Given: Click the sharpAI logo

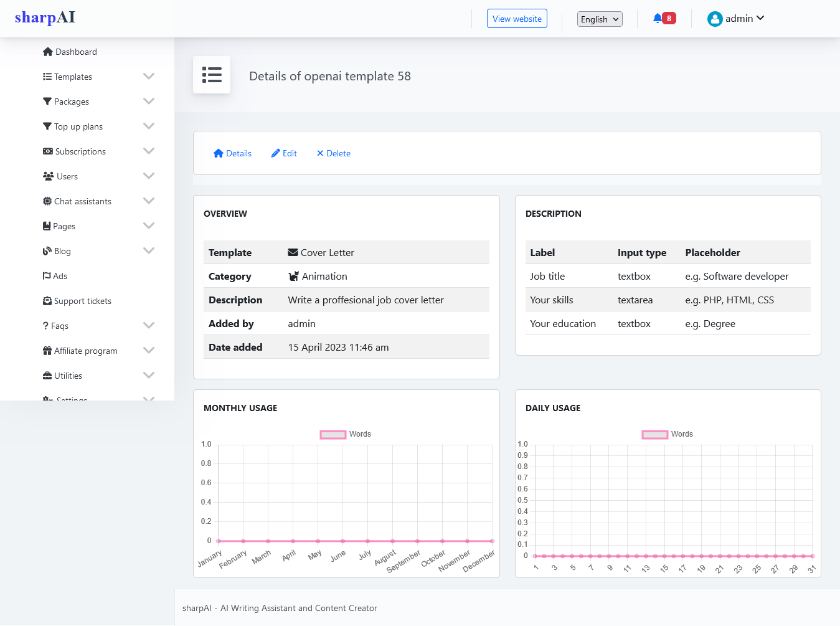Looking at the screenshot, I should point(45,17).
